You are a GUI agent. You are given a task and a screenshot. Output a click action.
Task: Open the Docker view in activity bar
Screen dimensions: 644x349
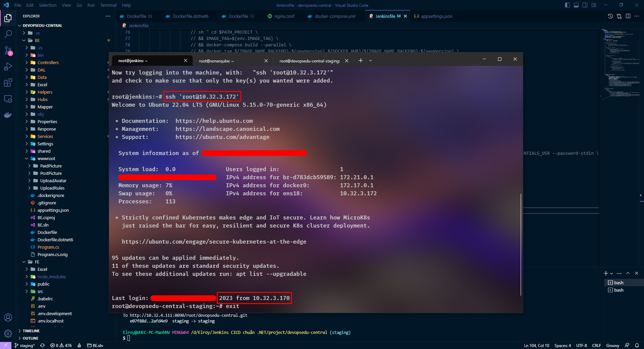click(8, 115)
